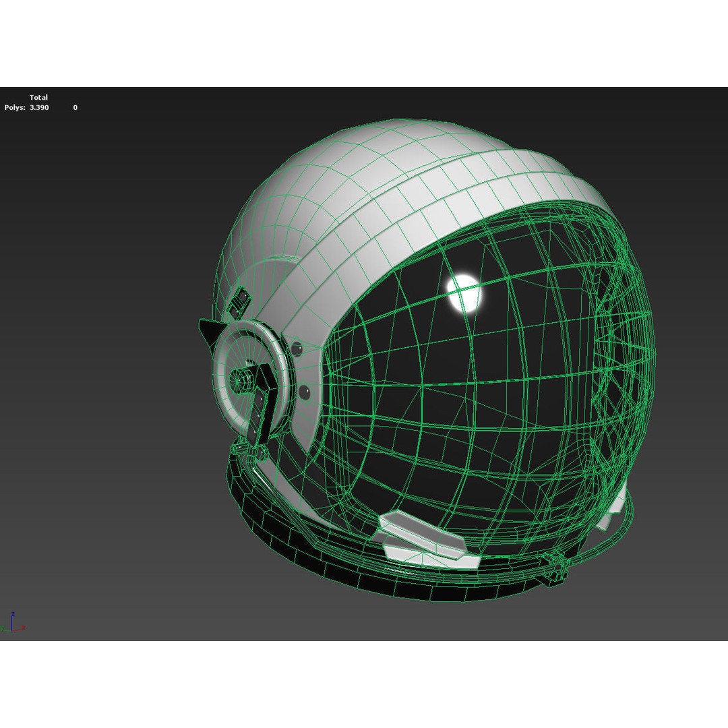The image size is (728, 728).
Task: Click the helmet's white visor highlight spot
Action: (463, 293)
